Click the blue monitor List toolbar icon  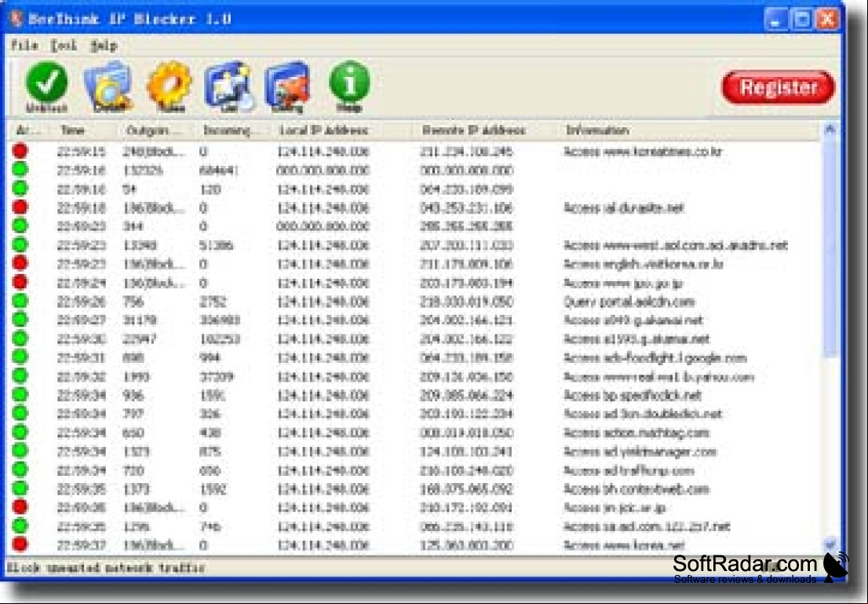point(230,86)
